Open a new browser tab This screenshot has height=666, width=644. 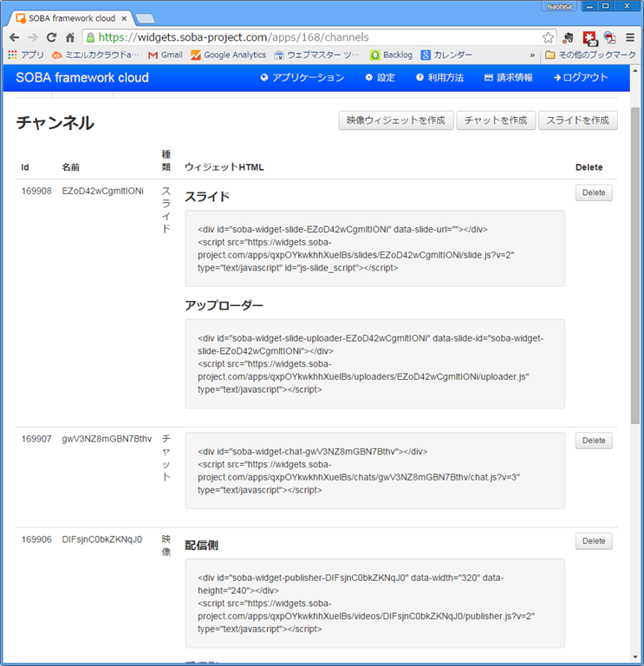click(x=146, y=19)
